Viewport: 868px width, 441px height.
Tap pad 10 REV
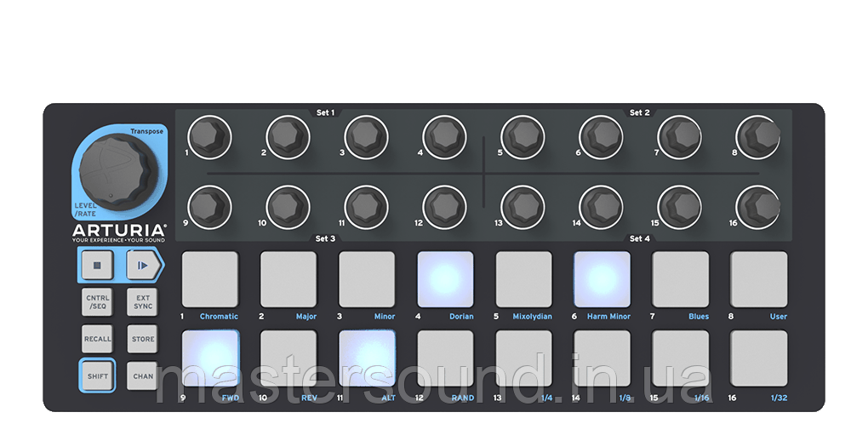[288, 358]
